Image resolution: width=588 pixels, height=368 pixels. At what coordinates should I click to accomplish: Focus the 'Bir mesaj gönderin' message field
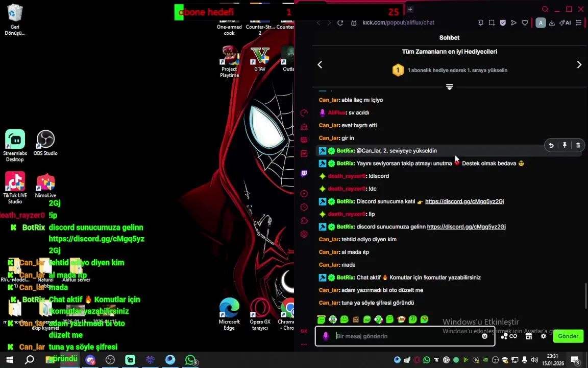click(x=405, y=336)
